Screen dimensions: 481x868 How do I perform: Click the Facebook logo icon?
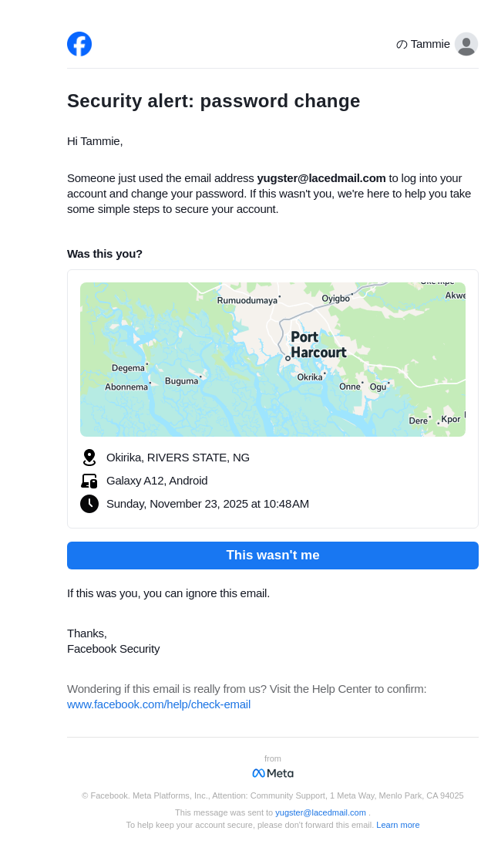79,44
